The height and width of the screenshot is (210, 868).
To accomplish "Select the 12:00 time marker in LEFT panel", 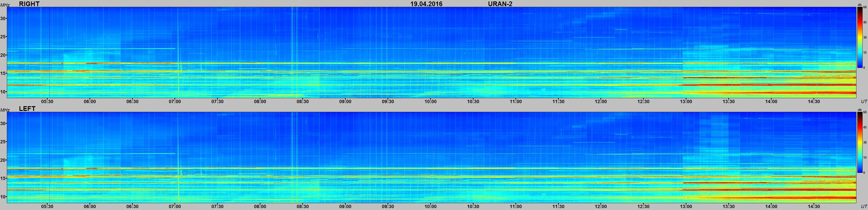I will click(x=600, y=207).
